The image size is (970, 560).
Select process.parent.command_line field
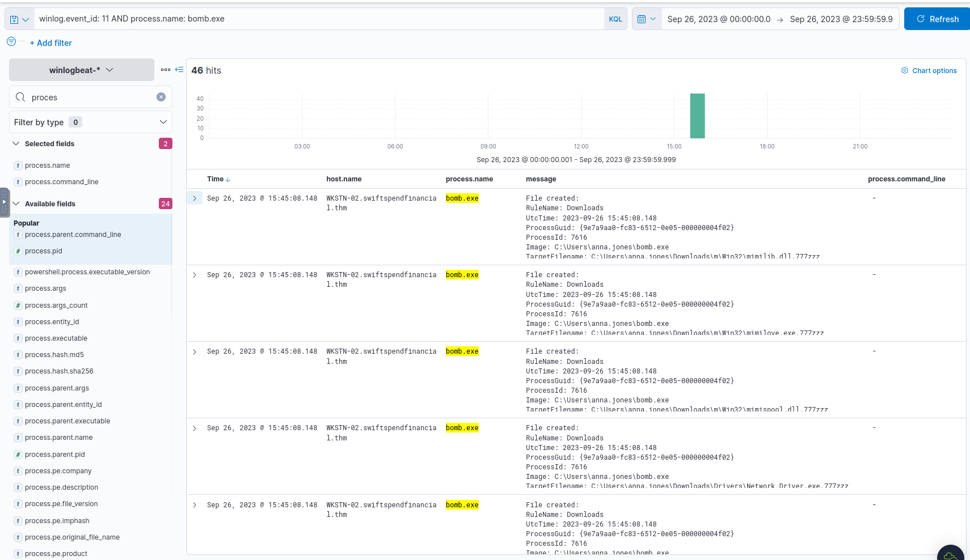[73, 235]
